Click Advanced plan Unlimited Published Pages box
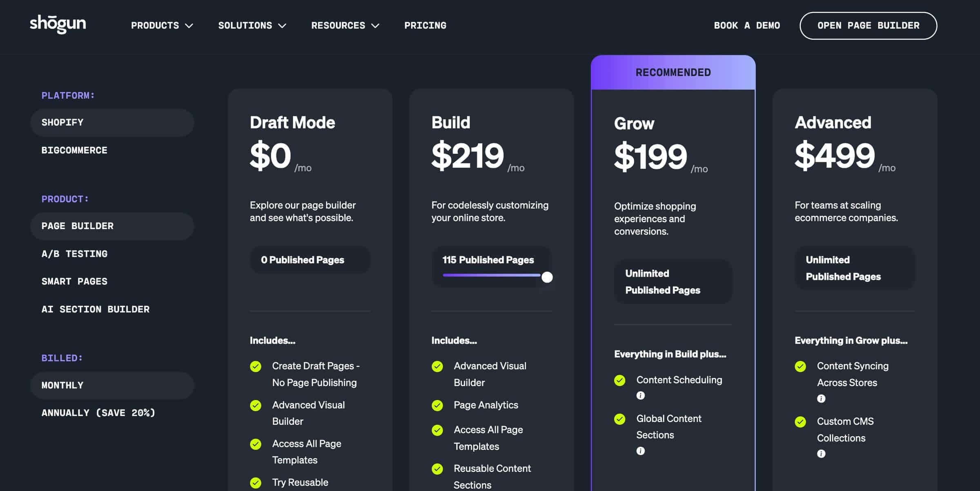The height and width of the screenshot is (491, 980). coord(855,268)
